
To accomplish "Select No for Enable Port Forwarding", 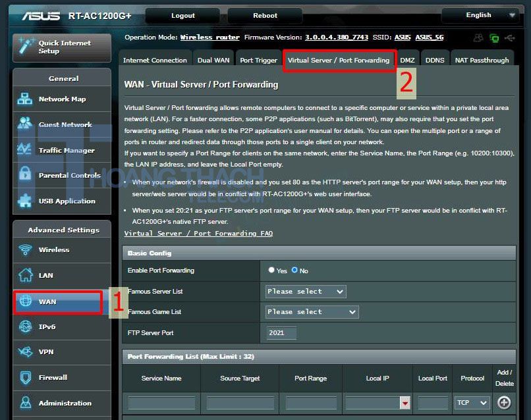I will click(x=294, y=270).
